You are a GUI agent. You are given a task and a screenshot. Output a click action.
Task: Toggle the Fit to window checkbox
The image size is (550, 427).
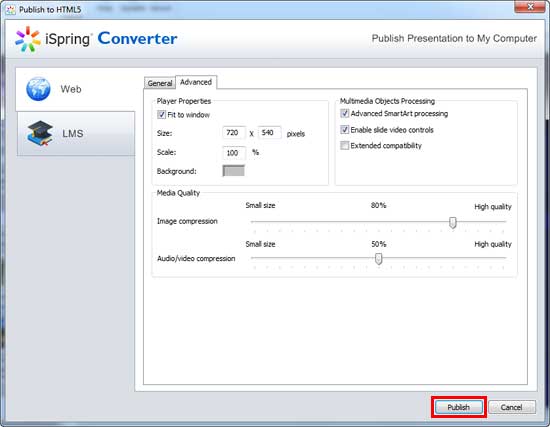162,114
